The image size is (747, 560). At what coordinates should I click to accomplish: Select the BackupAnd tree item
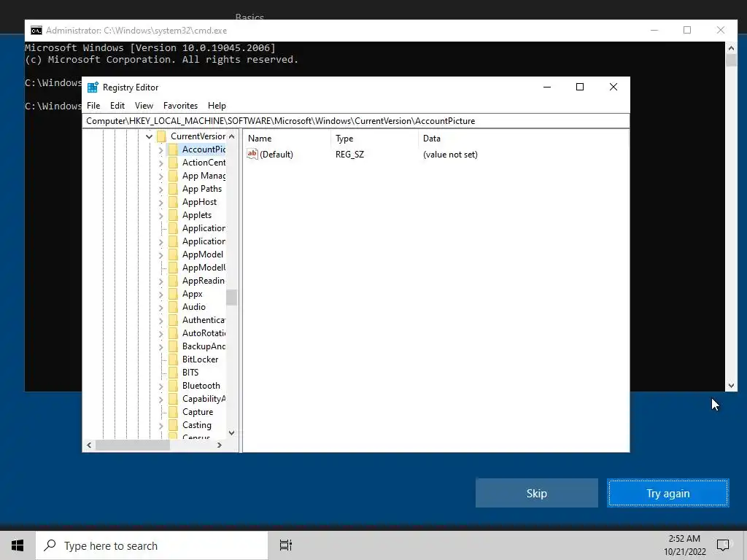pos(204,346)
